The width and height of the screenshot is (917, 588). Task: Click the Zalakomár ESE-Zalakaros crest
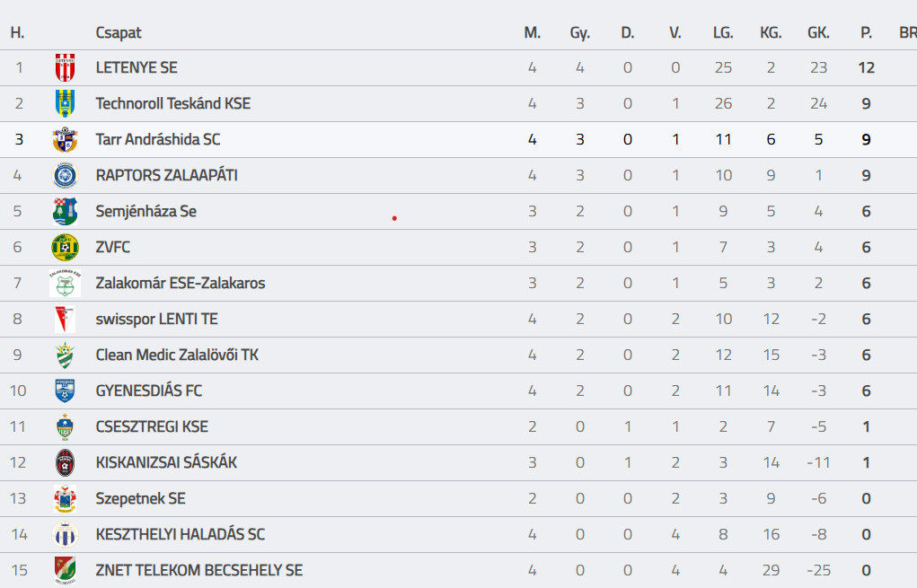click(65, 283)
